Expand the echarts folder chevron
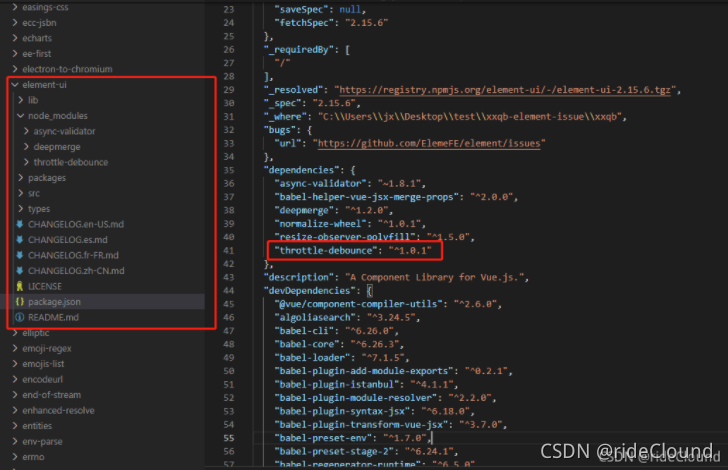 point(15,38)
